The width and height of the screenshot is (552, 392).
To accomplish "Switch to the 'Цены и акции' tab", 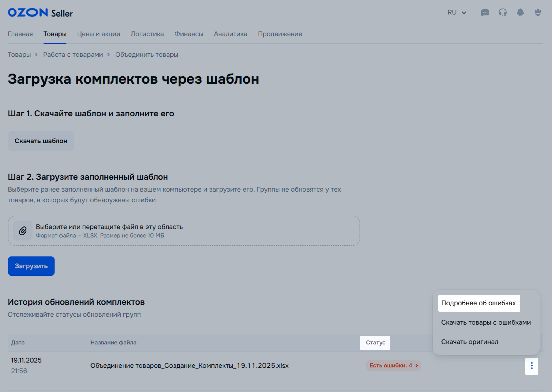I will [98, 34].
